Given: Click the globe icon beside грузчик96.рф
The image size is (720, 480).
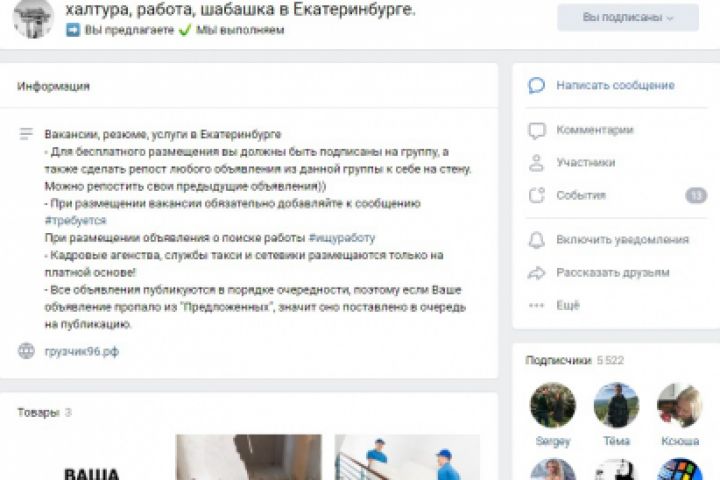Looking at the screenshot, I should point(26,351).
